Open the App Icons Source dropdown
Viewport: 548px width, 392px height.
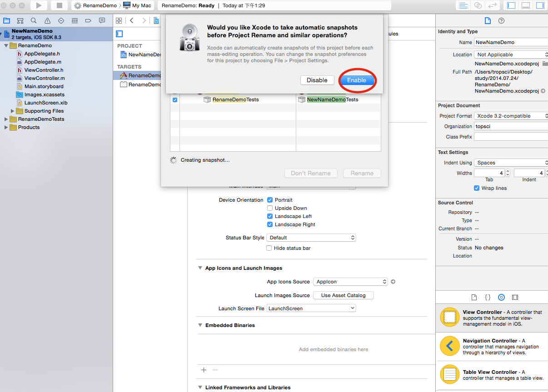click(350, 282)
